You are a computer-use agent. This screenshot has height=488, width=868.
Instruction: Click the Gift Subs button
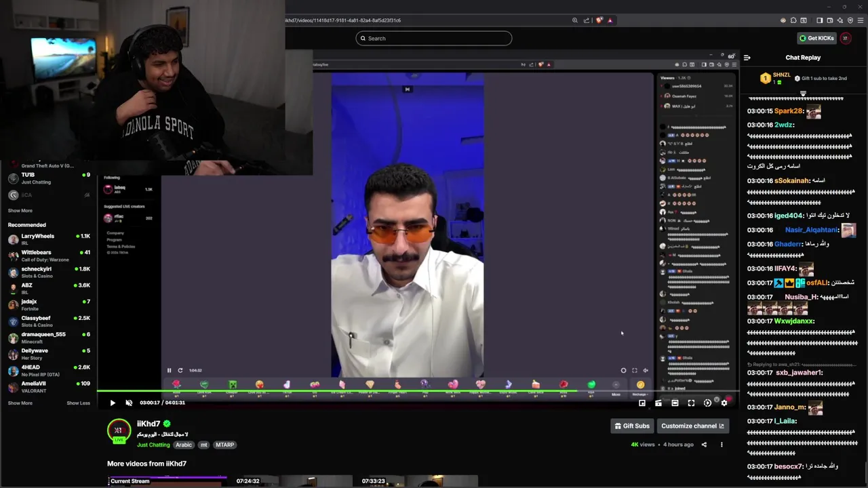click(632, 426)
